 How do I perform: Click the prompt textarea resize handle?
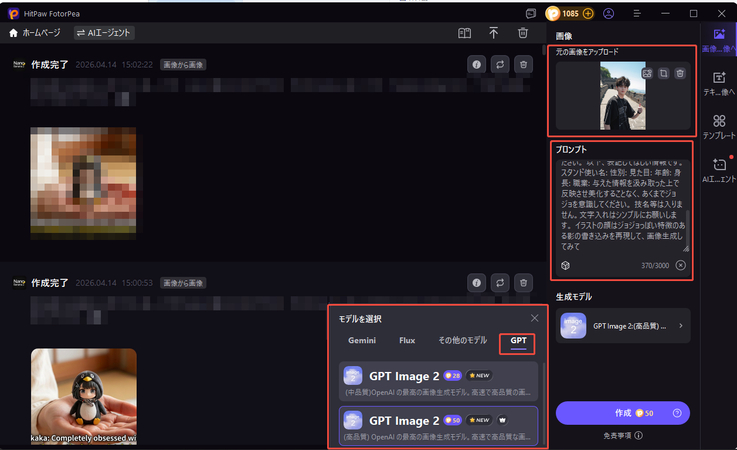coord(686,248)
